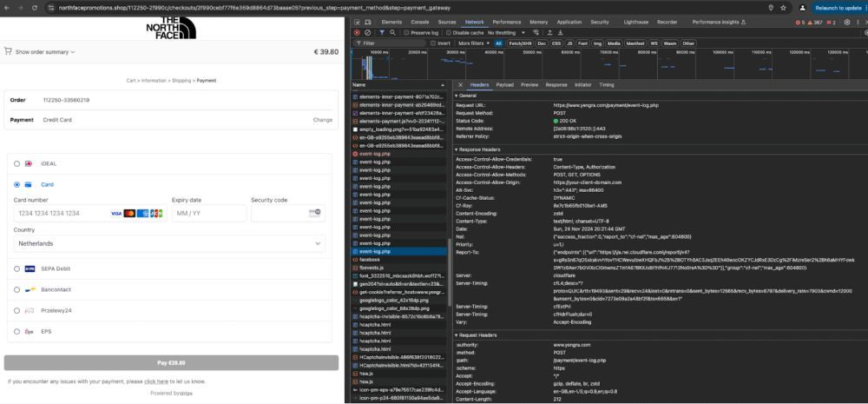Click the browser forward arrow
The image size is (868, 404).
[x=21, y=8]
